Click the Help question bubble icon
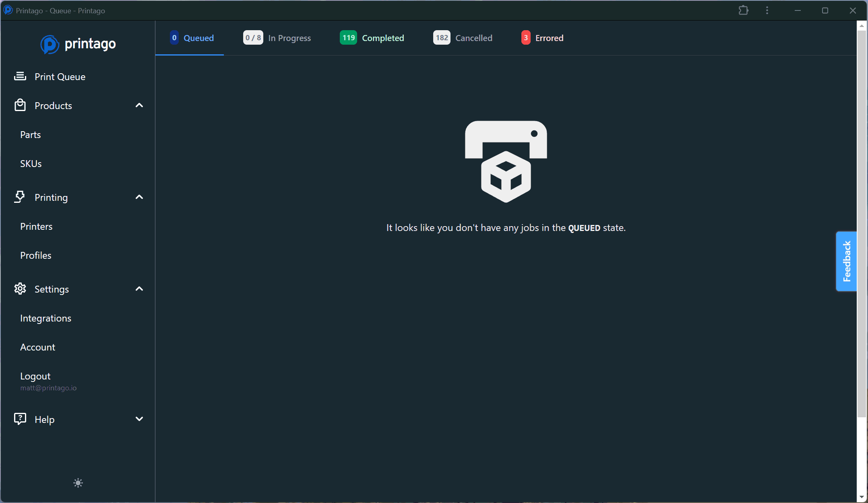 (x=20, y=419)
